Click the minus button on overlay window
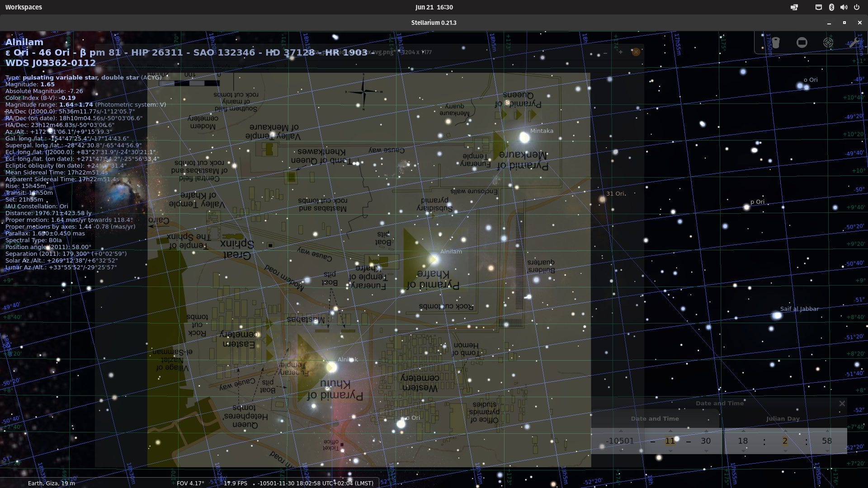 pos(605,52)
